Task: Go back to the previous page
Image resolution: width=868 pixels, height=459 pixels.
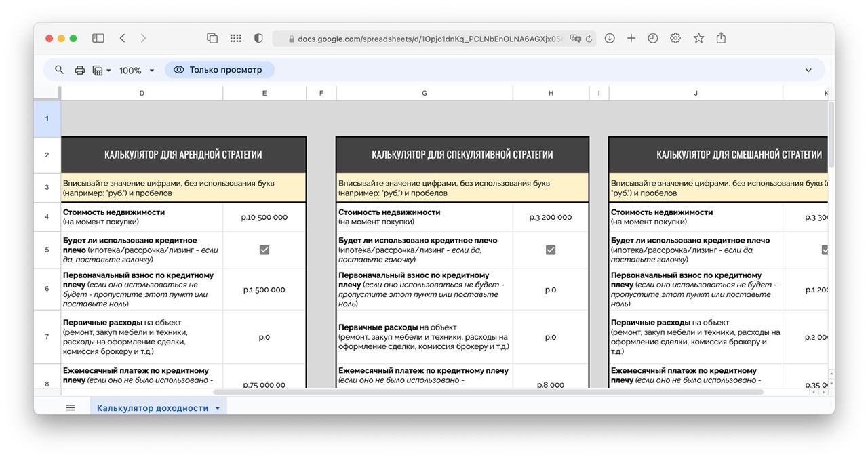Action: (x=122, y=39)
